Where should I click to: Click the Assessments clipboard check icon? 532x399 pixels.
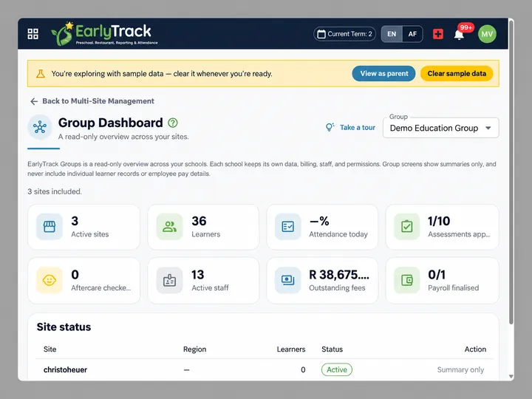click(x=407, y=227)
